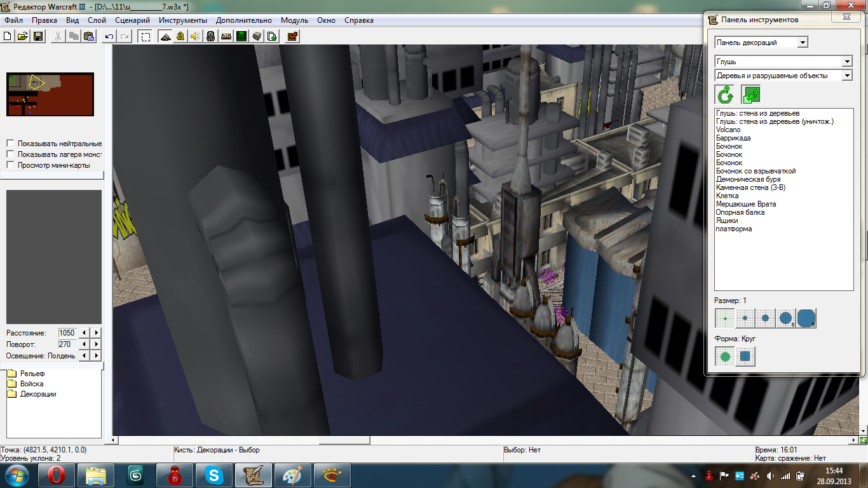This screenshot has height=488, width=868.
Task: Open the 'Файл' menu
Action: pos(13,20)
